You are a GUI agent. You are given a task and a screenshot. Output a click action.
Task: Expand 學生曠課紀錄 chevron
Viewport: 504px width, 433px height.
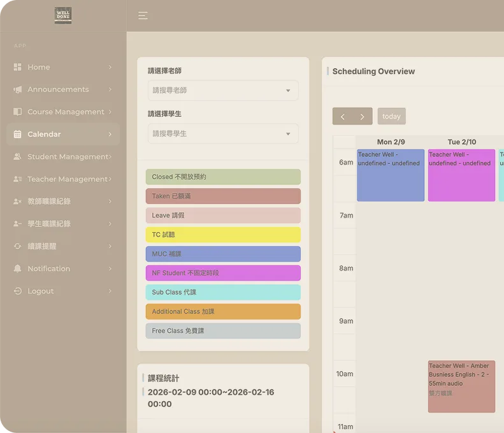(110, 224)
